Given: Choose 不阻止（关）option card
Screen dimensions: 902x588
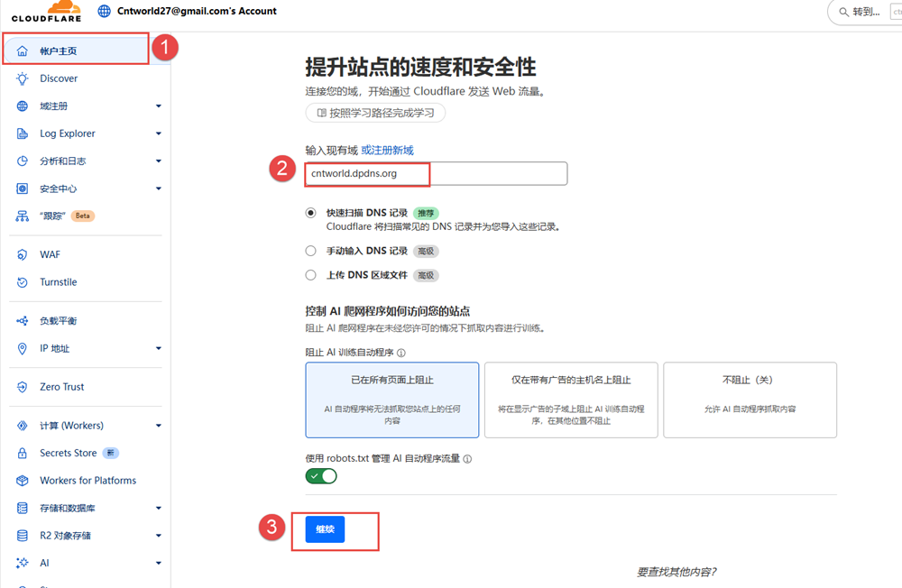Looking at the screenshot, I should tap(750, 400).
